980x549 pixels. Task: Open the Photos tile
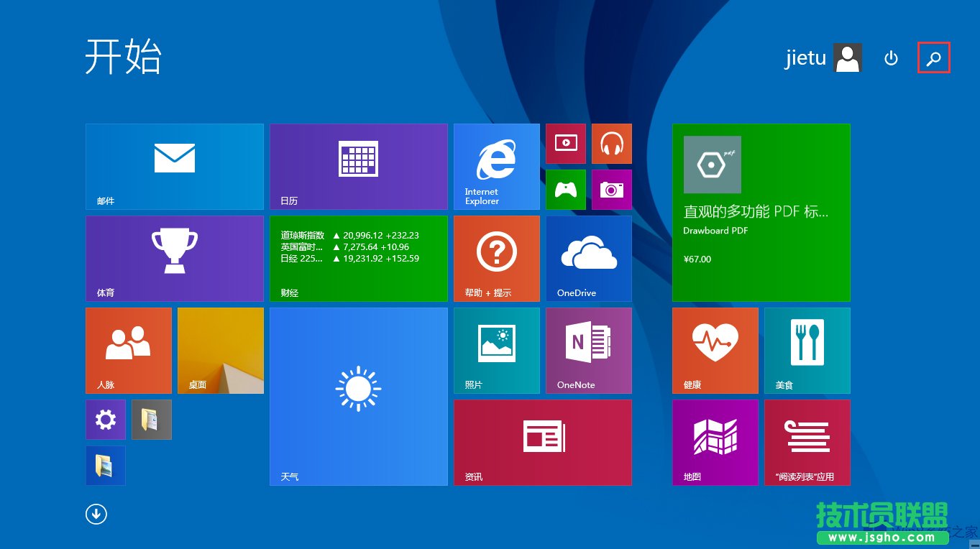pyautogui.click(x=495, y=350)
